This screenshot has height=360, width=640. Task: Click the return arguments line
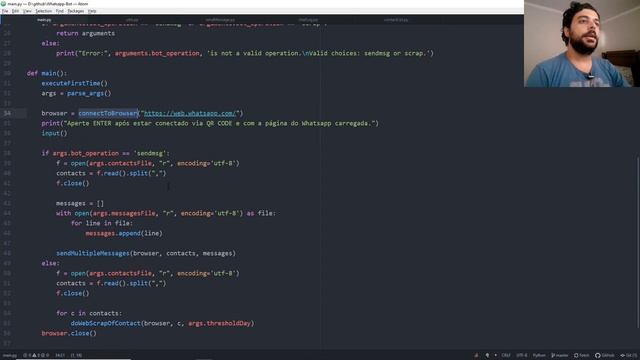(85, 33)
